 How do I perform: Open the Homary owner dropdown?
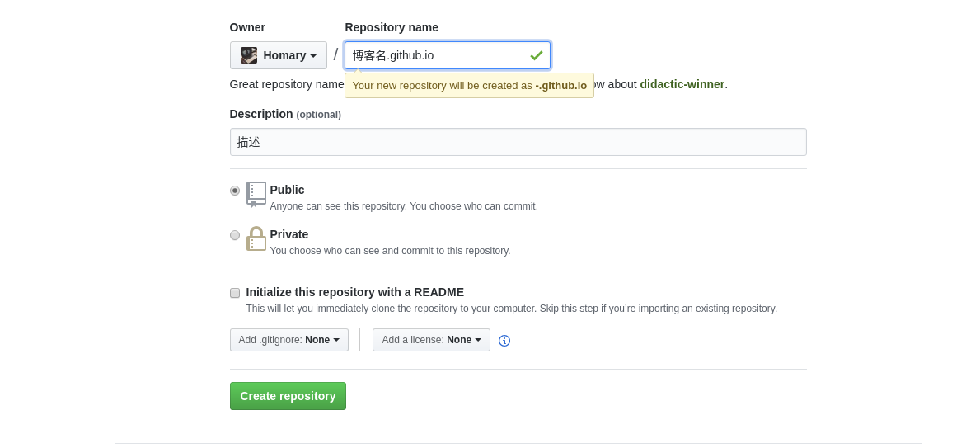pos(279,55)
